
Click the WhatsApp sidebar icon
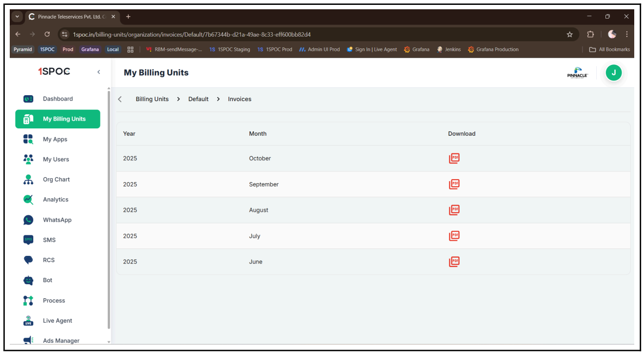(28, 220)
